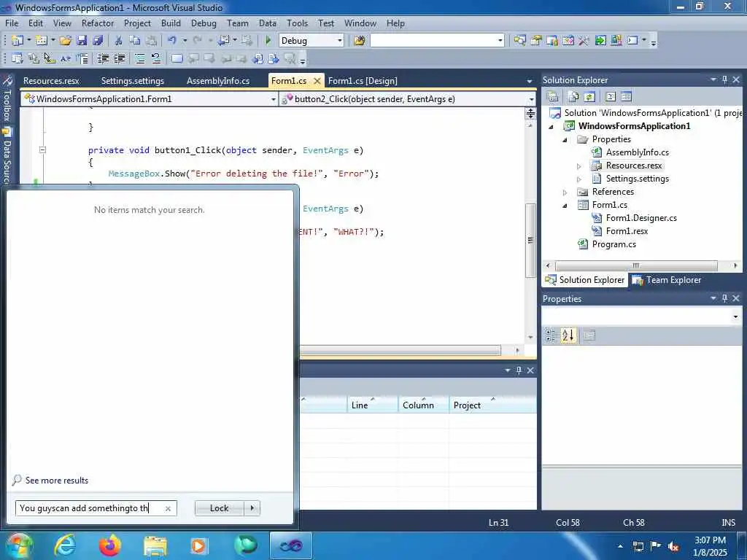Open the Find search box dropdown arrow
Viewport: 747px width, 560px height.
tap(500, 41)
